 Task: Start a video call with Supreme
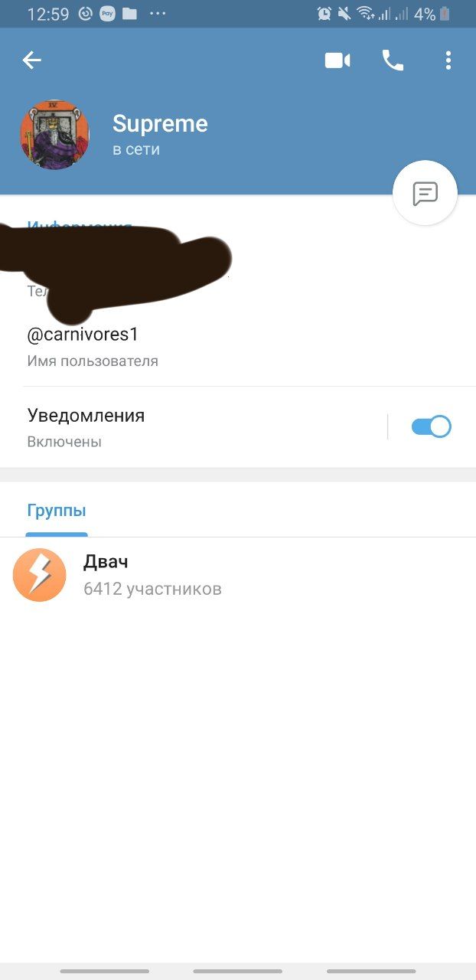[x=337, y=60]
